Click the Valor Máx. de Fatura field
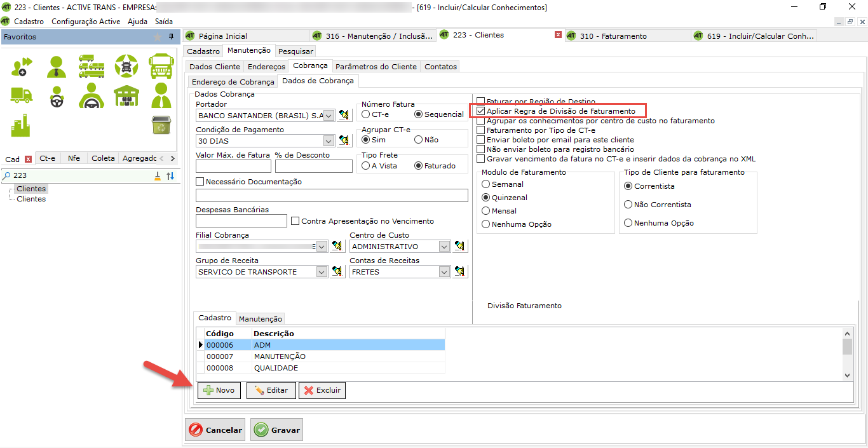868x448 pixels. point(233,166)
